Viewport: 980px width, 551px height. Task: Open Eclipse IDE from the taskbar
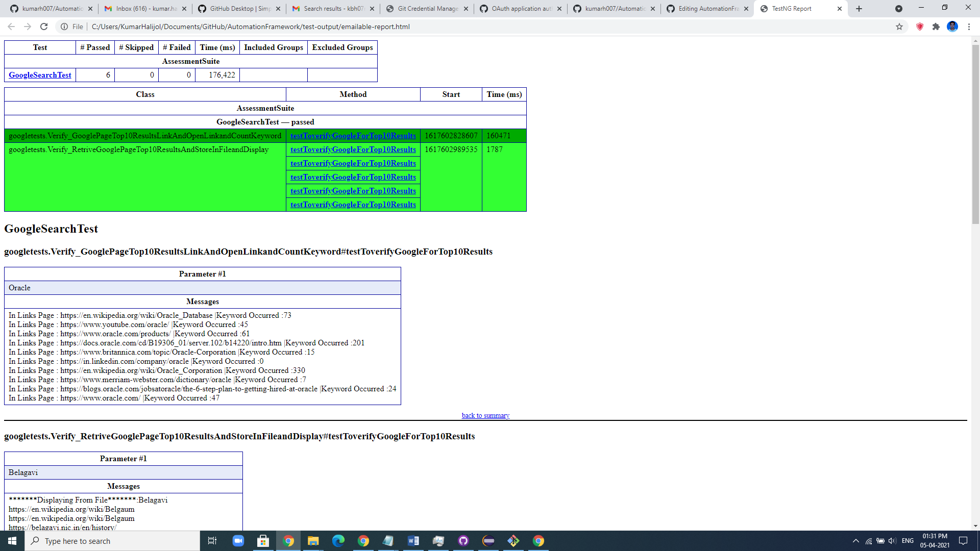488,541
